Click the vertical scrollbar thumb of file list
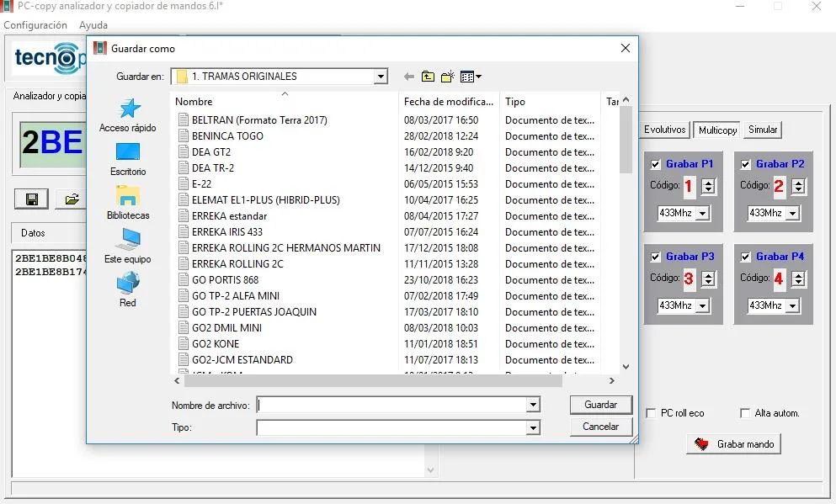836x504 pixels. 626,140
